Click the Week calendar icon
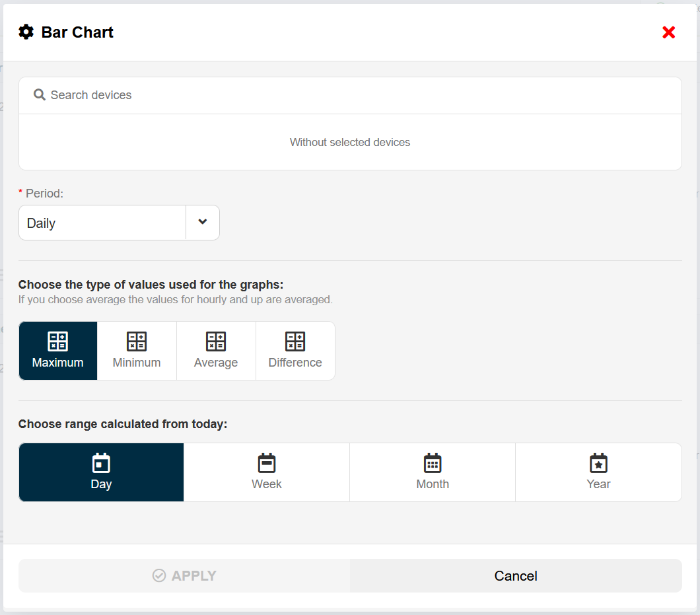 click(267, 463)
